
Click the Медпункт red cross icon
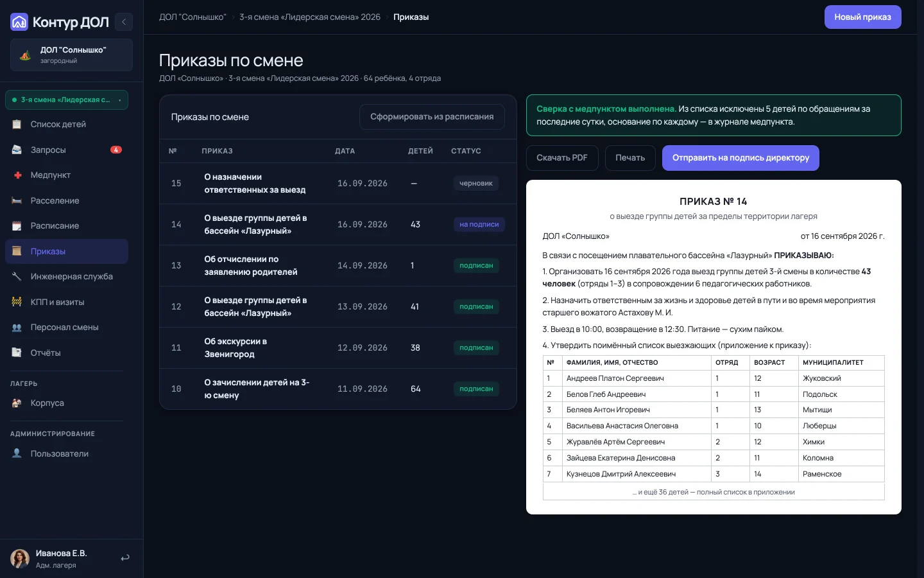pyautogui.click(x=17, y=175)
